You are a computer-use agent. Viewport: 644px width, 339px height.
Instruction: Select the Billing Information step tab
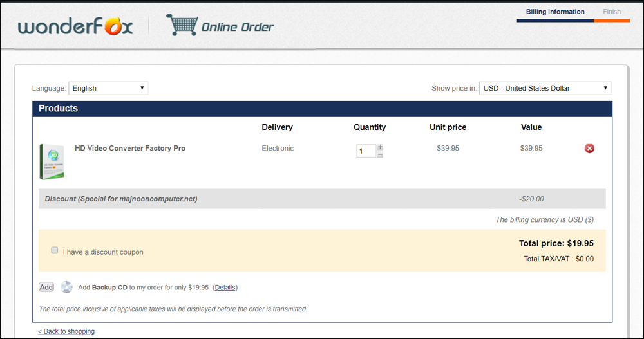555,12
